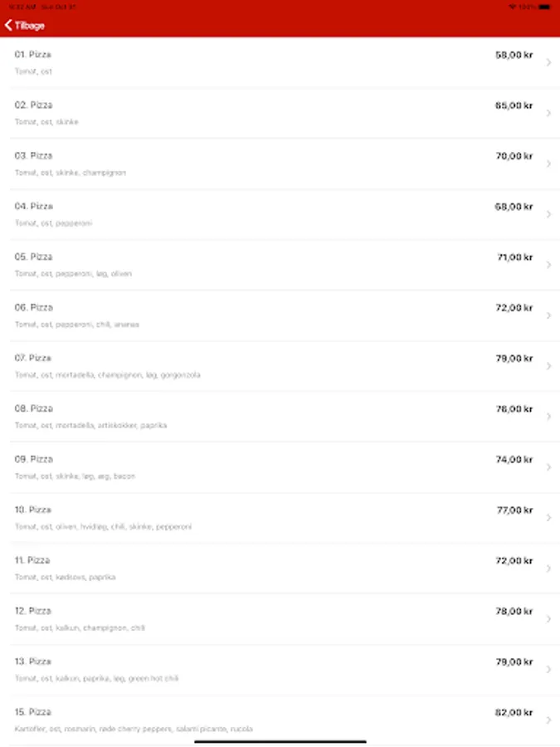The image size is (560, 747).
Task: Open 15. Pizza with kartofler and rucola
Action: tap(285, 720)
